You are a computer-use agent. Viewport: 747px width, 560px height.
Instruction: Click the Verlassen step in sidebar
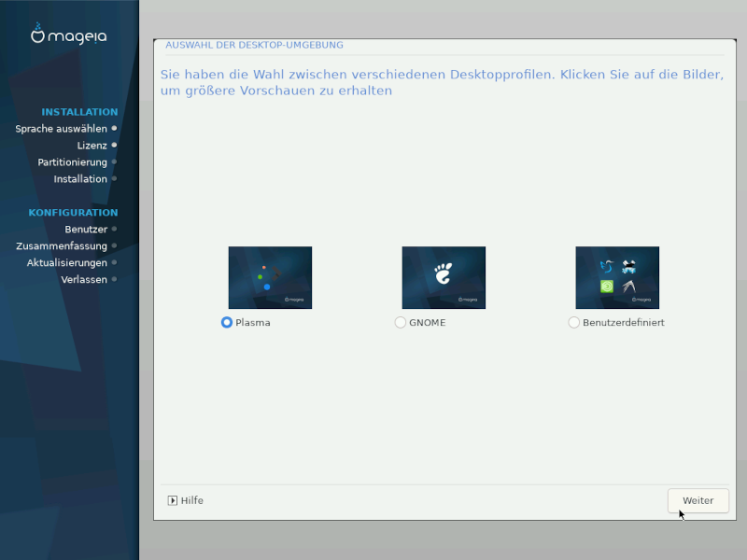pyautogui.click(x=84, y=280)
